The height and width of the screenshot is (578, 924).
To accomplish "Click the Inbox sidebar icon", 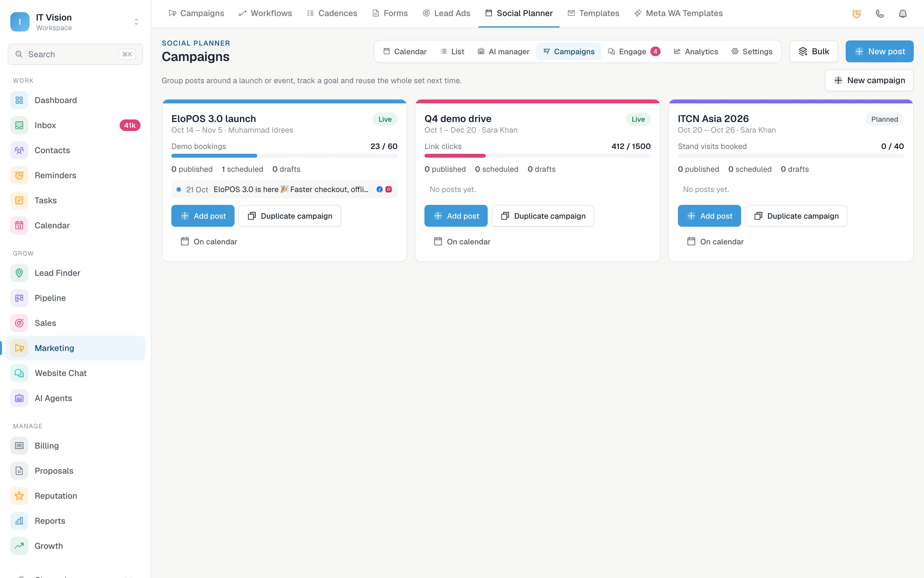I will pyautogui.click(x=19, y=125).
